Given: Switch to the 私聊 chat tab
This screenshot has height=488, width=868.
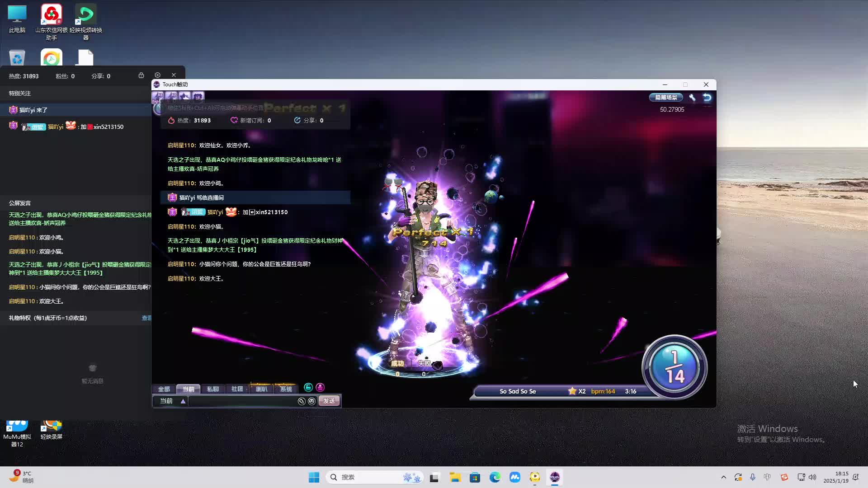Looking at the screenshot, I should pyautogui.click(x=213, y=389).
